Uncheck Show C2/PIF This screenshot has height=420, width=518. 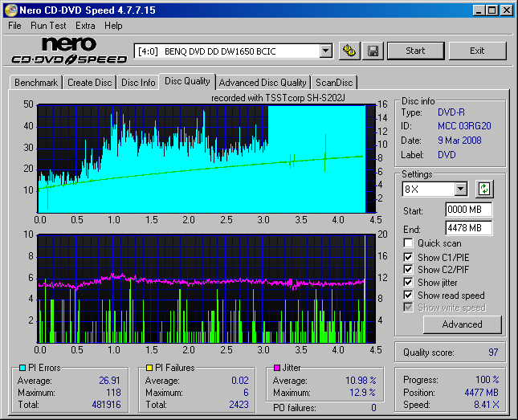[408, 270]
